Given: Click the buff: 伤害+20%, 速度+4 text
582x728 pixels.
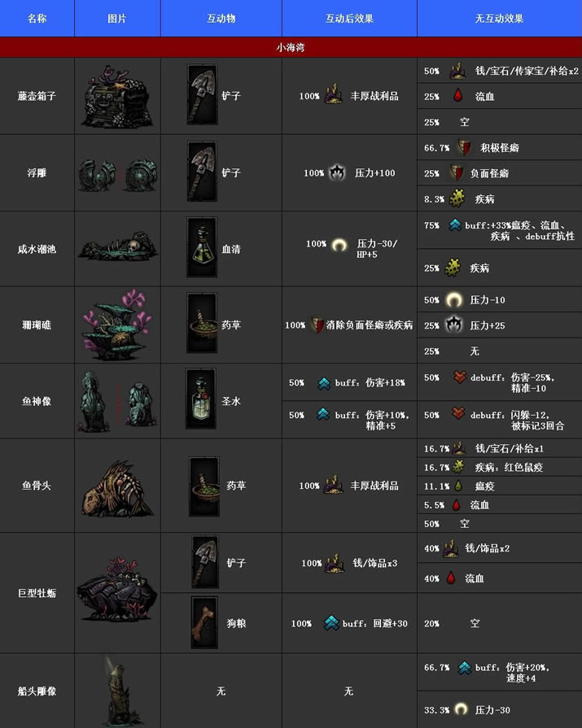Looking at the screenshot, I should coord(512,673).
